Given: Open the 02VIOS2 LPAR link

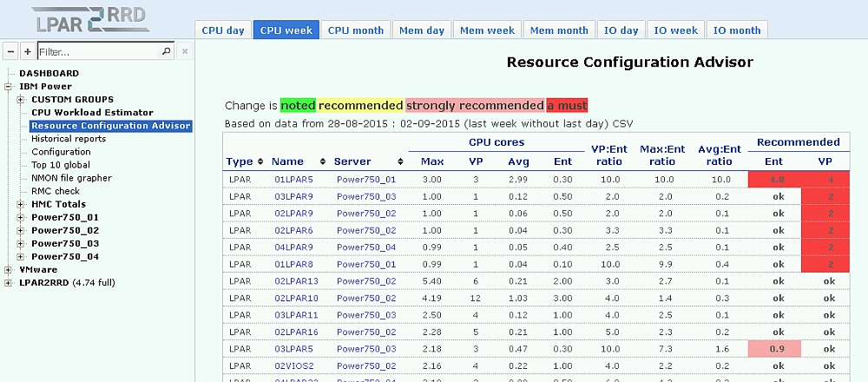Looking at the screenshot, I should pos(294,366).
